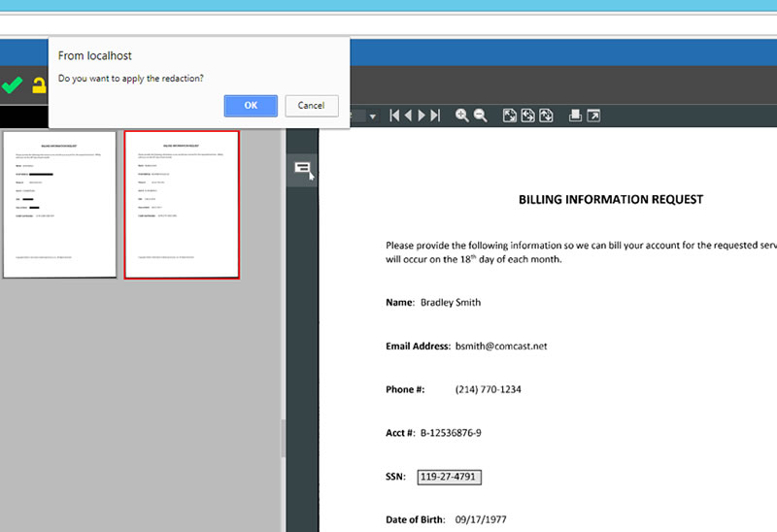Click the fit-to-page view icon
The width and height of the screenshot is (777, 532).
tap(510, 116)
